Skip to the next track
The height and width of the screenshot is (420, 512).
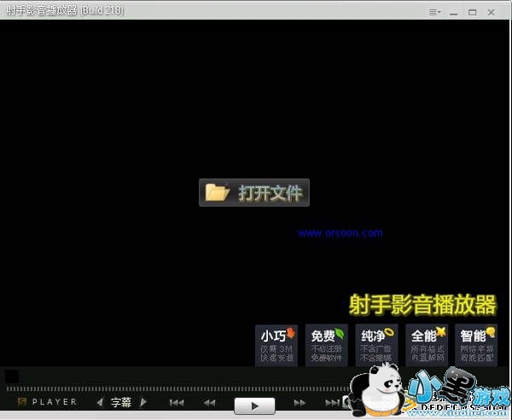(x=332, y=403)
